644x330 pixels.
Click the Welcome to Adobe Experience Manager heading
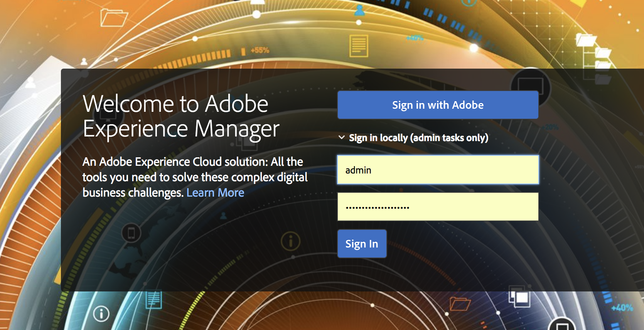tap(181, 116)
